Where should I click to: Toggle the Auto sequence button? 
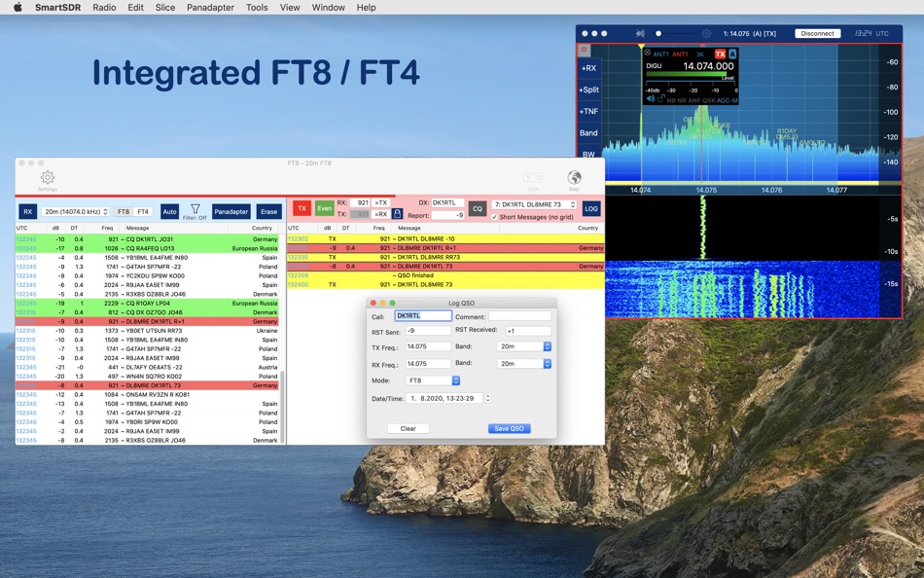(169, 211)
